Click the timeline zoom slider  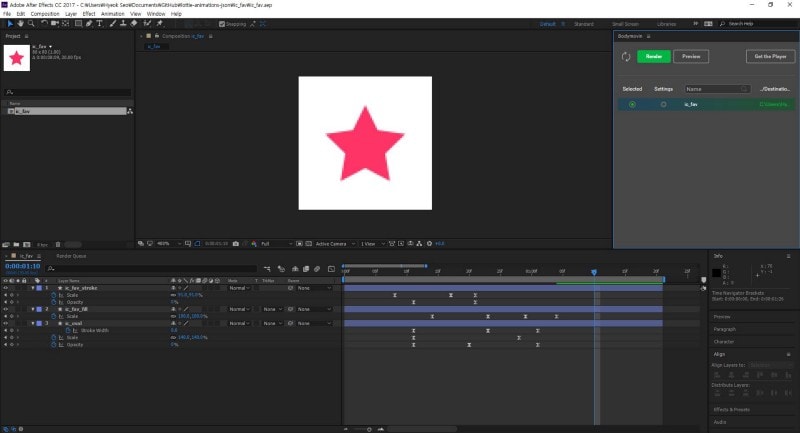click(x=369, y=429)
